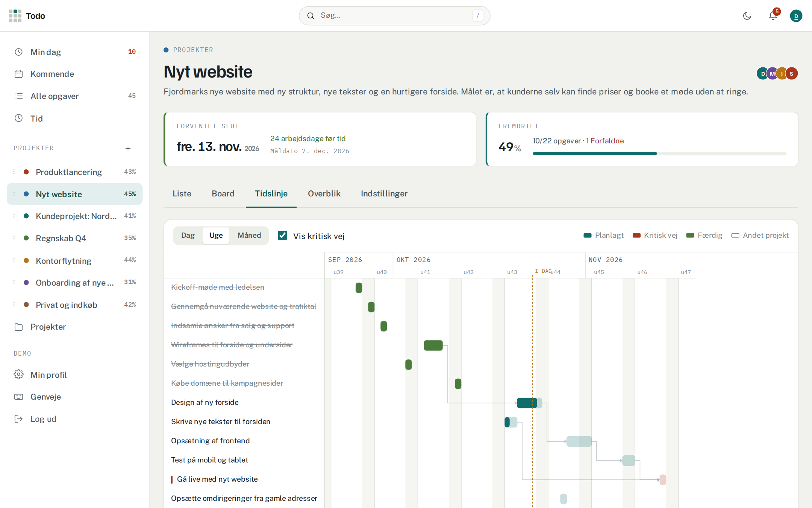Open Indstillinger tab
The image size is (812, 508).
(x=384, y=194)
